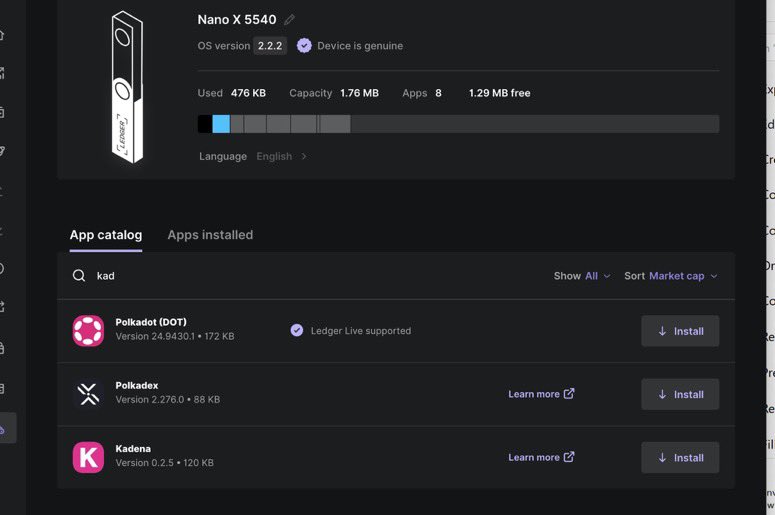Click the Polkadot app logo

88,331
